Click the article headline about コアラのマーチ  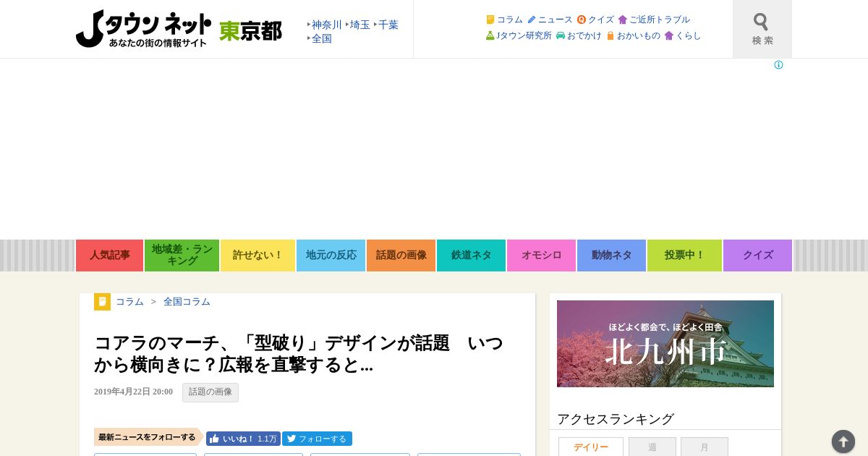coord(299,353)
